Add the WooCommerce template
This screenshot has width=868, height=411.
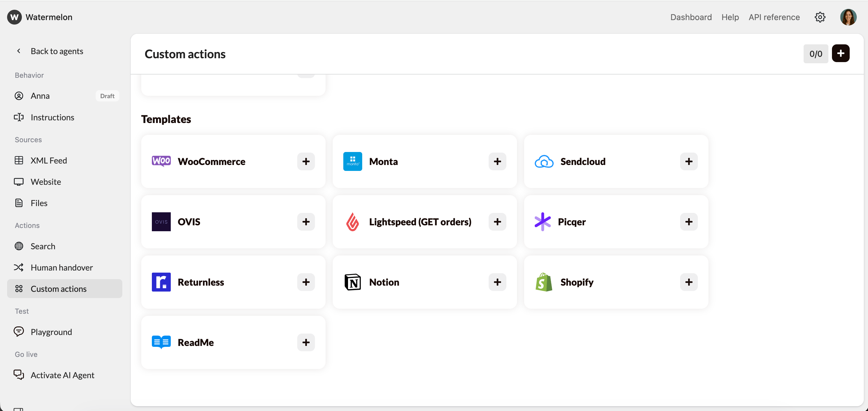tap(305, 161)
